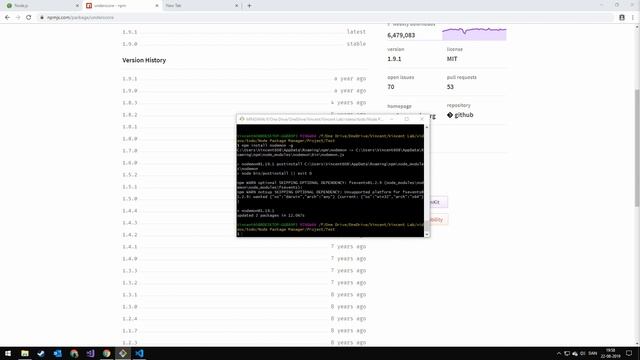Image resolution: width=640 pixels, height=360 pixels.
Task: Close the Node.js tab
Action: (77, 6)
